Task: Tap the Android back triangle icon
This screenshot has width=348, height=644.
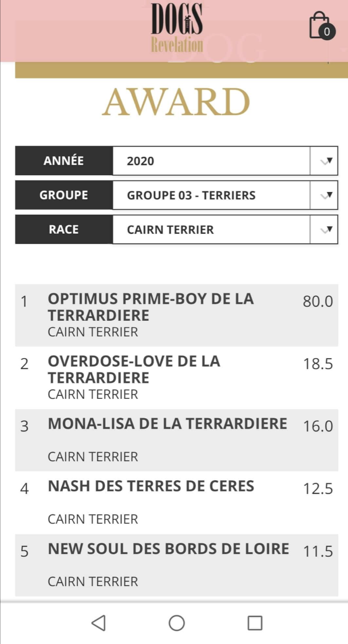Action: click(98, 623)
